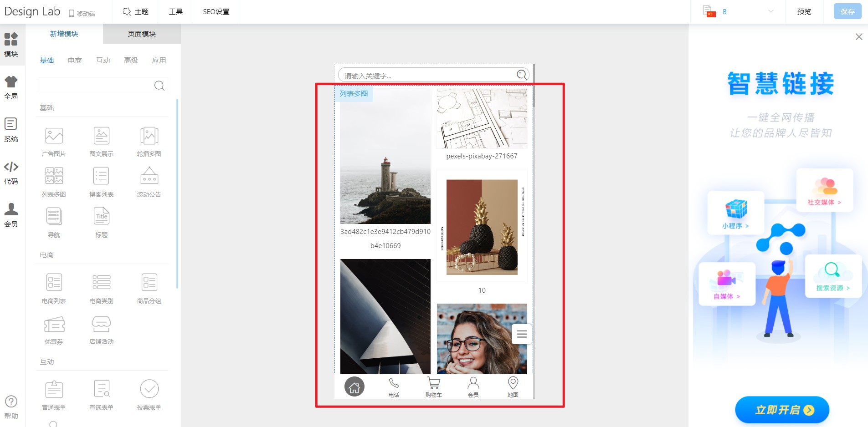Add the 店铺活动 module
The height and width of the screenshot is (427, 868).
(102, 330)
